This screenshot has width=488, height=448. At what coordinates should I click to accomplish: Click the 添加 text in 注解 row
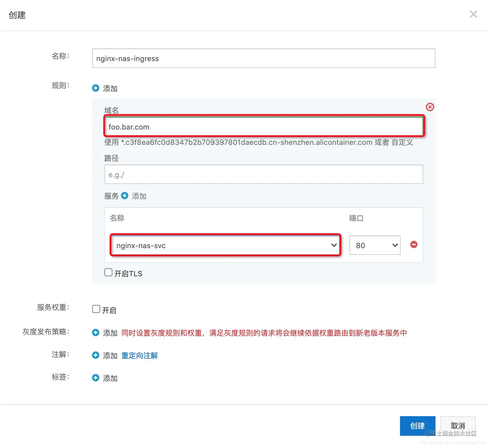pyautogui.click(x=110, y=356)
